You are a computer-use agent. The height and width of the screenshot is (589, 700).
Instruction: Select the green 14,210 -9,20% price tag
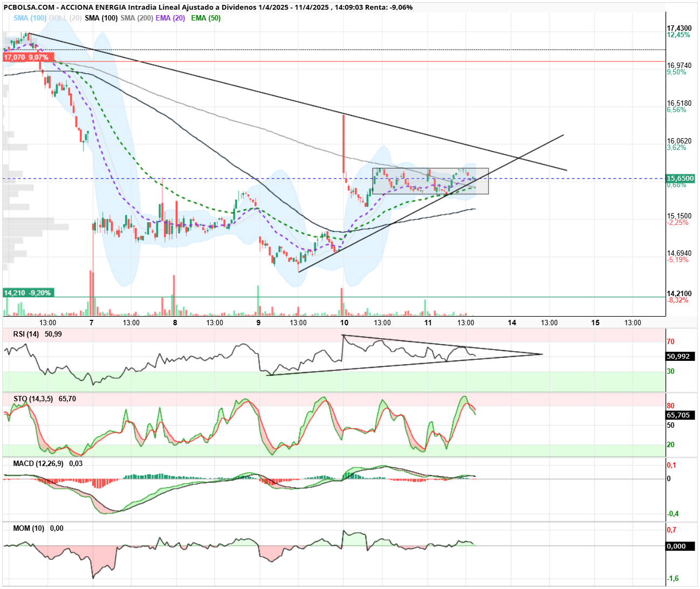point(28,293)
